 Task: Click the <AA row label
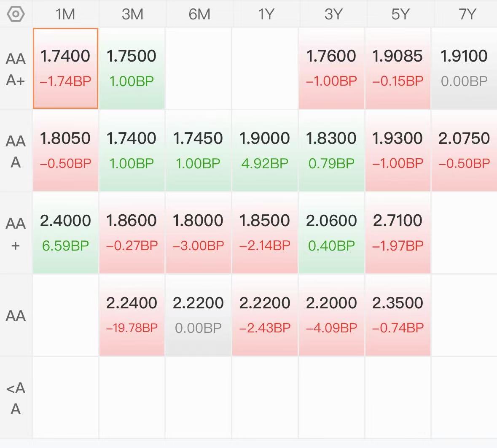(x=16, y=398)
